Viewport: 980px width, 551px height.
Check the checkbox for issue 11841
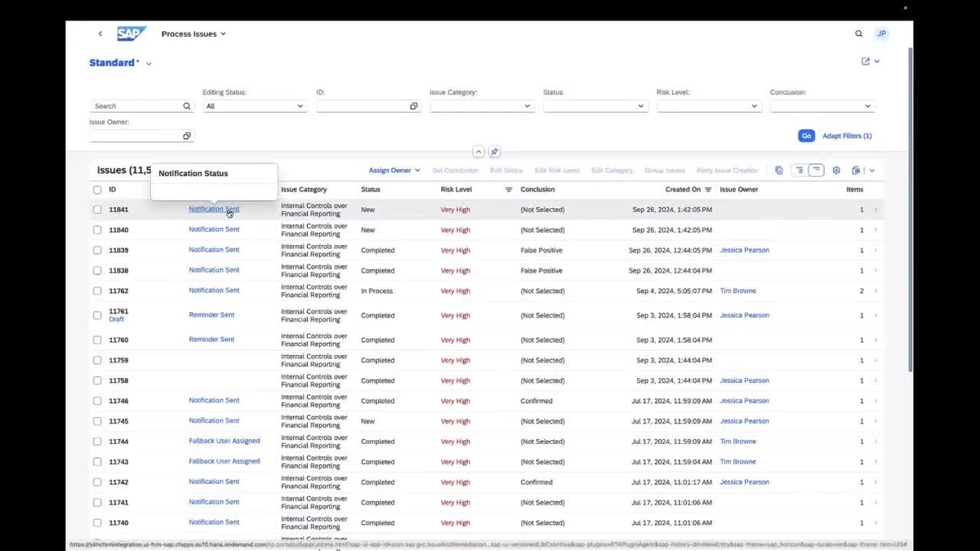97,209
